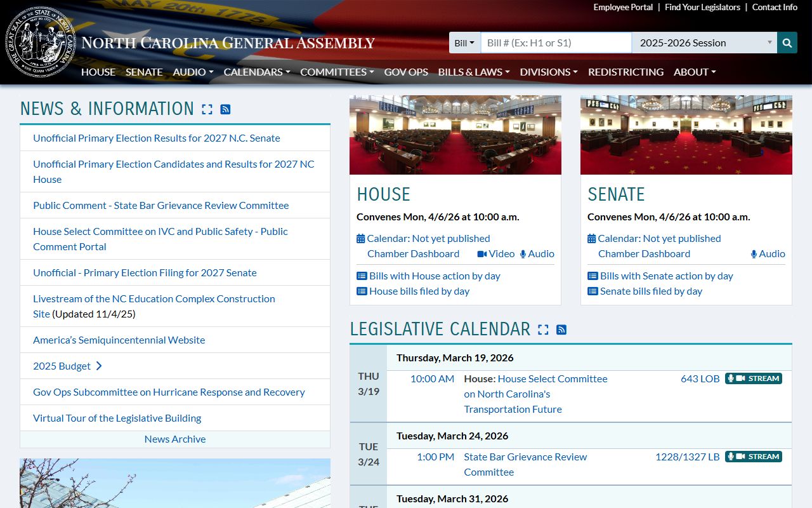This screenshot has width=812, height=508.
Task: Open State Bar Grievance Review Committee calendar entry
Action: tap(525, 464)
